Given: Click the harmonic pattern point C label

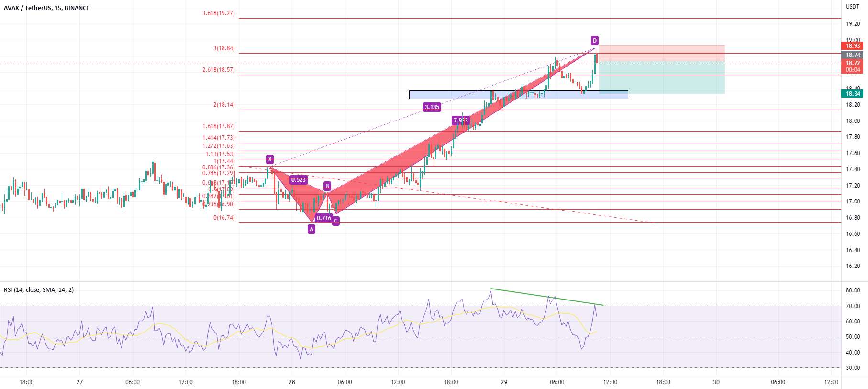Looking at the screenshot, I should pos(336,221).
